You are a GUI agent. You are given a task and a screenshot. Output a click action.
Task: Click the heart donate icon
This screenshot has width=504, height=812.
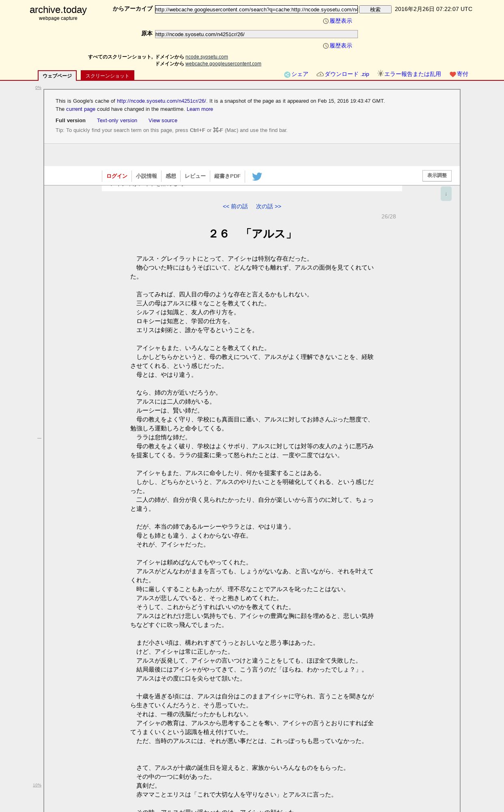tap(453, 74)
